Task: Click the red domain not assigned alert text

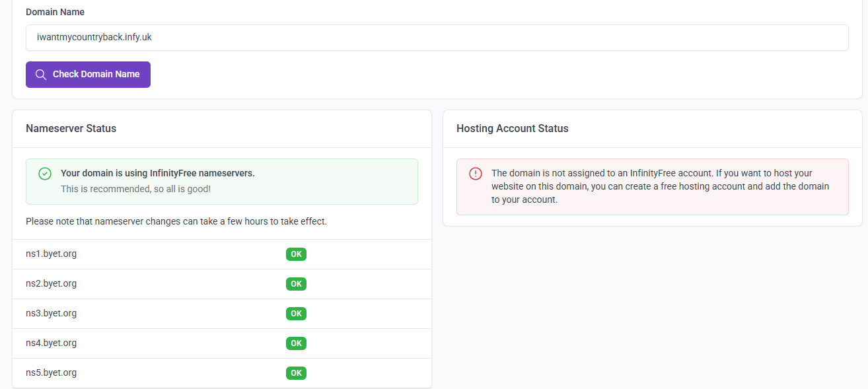Action: click(659, 186)
